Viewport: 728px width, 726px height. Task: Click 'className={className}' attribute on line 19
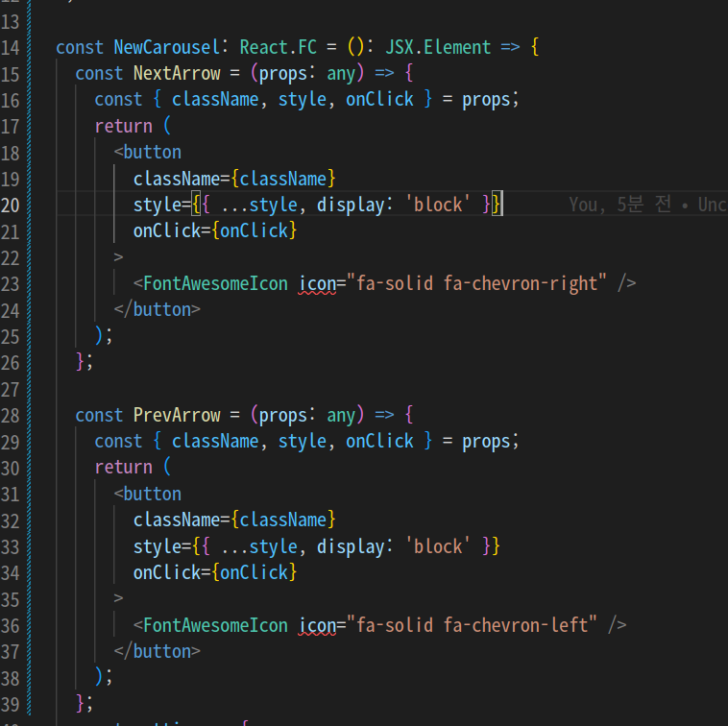(x=234, y=179)
